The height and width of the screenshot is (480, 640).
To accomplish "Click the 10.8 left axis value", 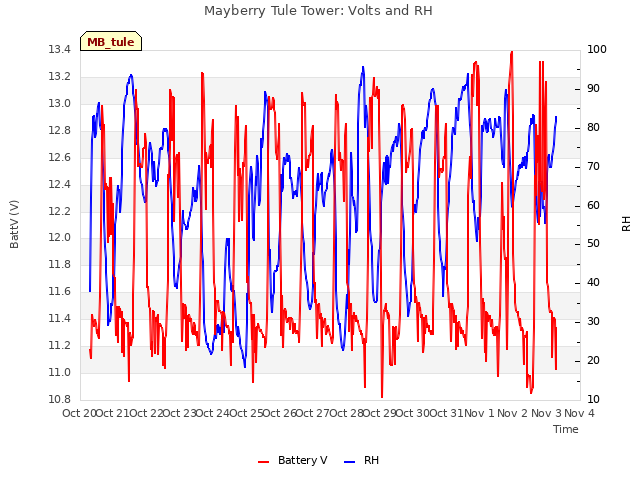I will [60, 399].
